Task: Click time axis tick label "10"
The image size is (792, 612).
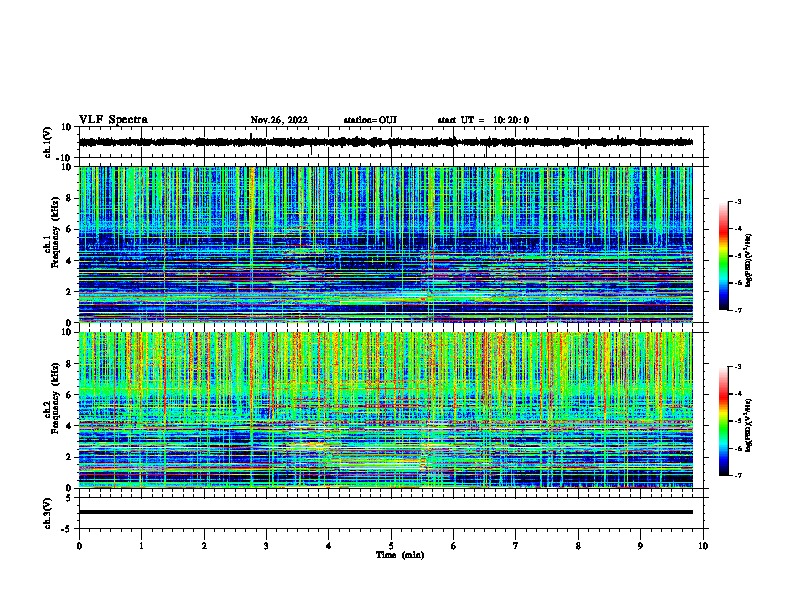Action: coord(703,546)
